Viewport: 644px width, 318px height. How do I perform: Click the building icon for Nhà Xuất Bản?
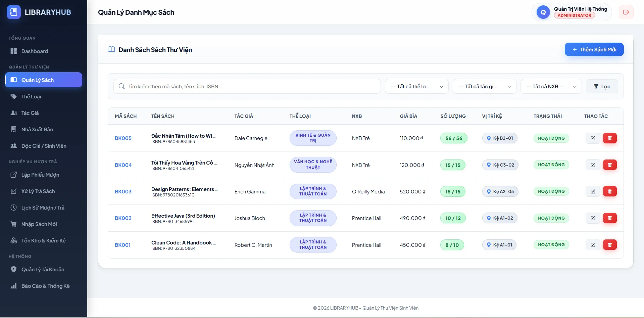[14, 129]
